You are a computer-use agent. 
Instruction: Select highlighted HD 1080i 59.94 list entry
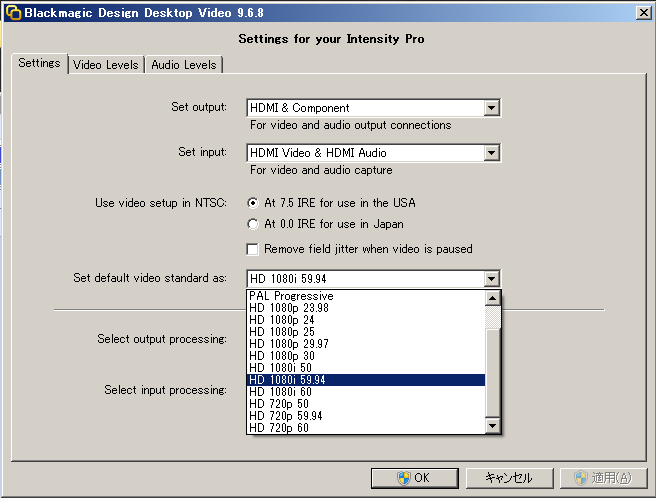point(366,380)
